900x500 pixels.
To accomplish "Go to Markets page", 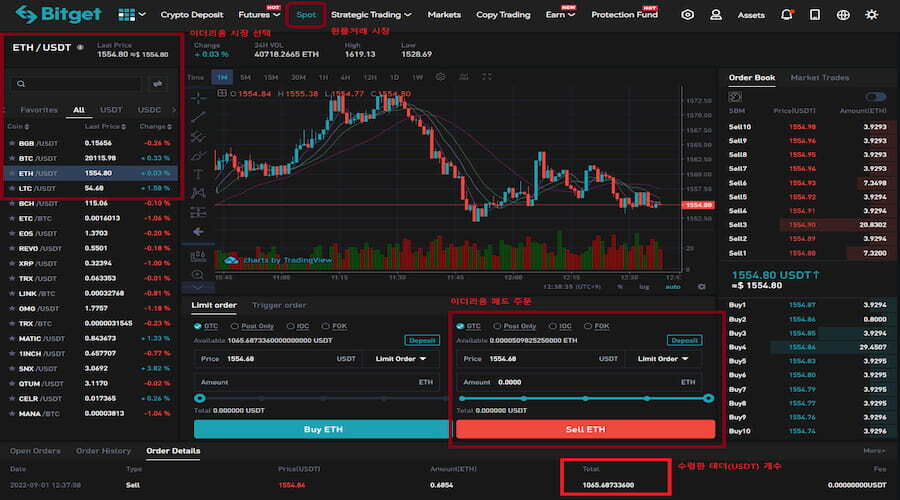I will [x=444, y=15].
